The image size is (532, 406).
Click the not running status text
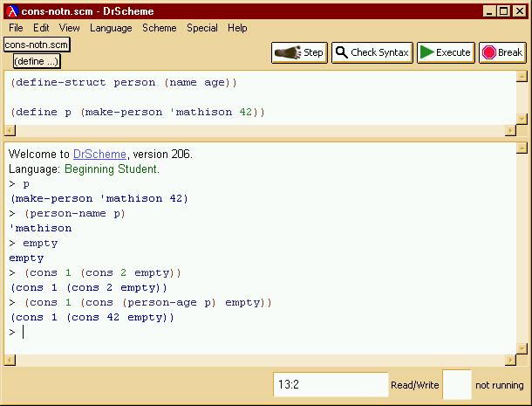point(500,385)
